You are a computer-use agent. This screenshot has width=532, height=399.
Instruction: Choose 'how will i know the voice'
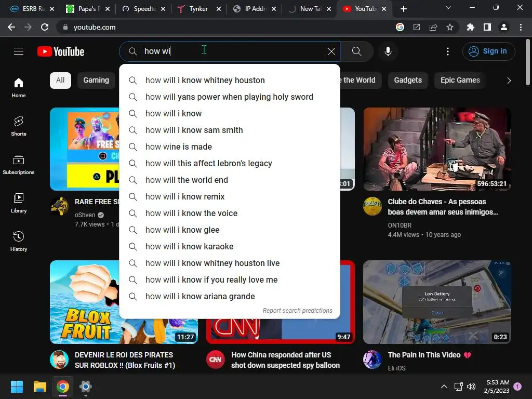pos(230,213)
